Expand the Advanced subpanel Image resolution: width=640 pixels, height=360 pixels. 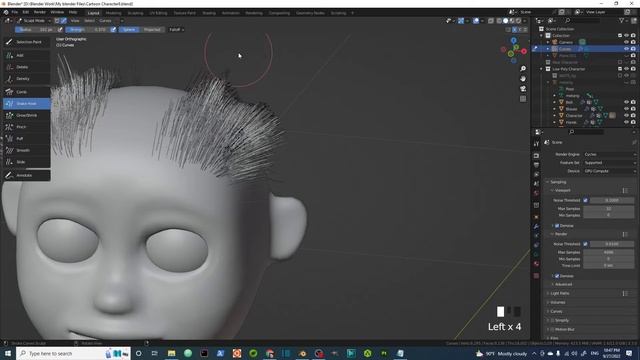(563, 284)
